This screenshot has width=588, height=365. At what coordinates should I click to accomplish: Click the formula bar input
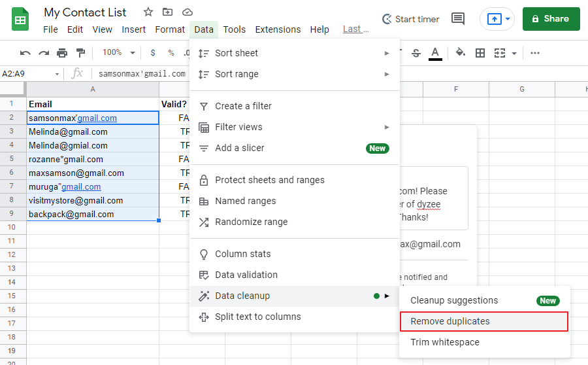tap(142, 74)
